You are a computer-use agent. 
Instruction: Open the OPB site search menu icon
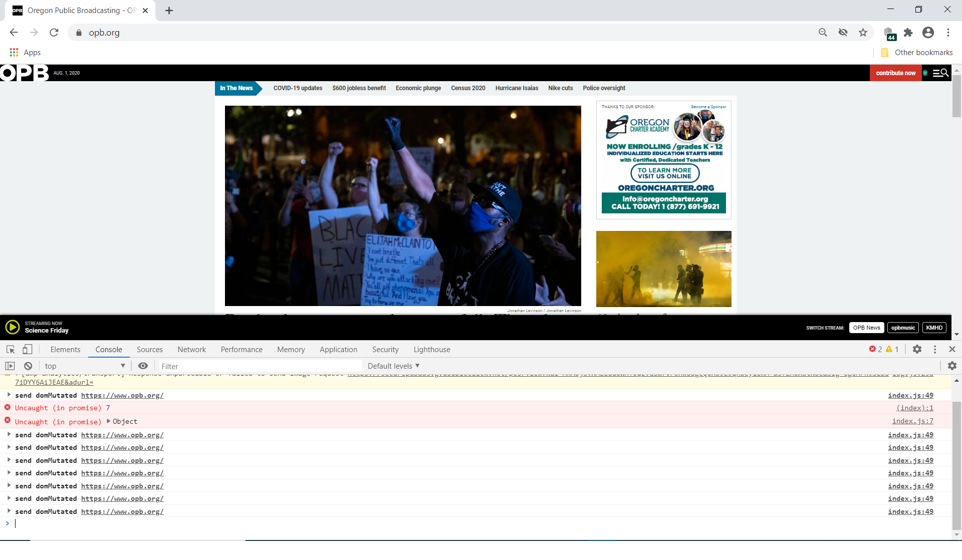[940, 73]
